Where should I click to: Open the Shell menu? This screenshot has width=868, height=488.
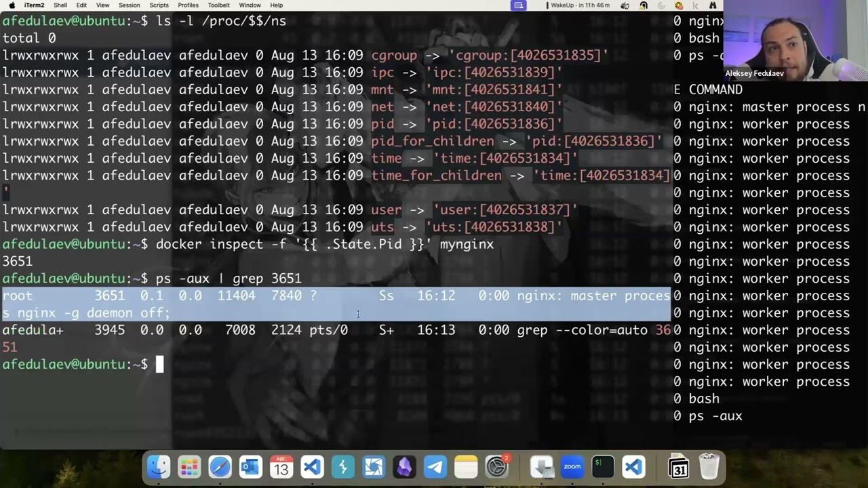pos(60,5)
